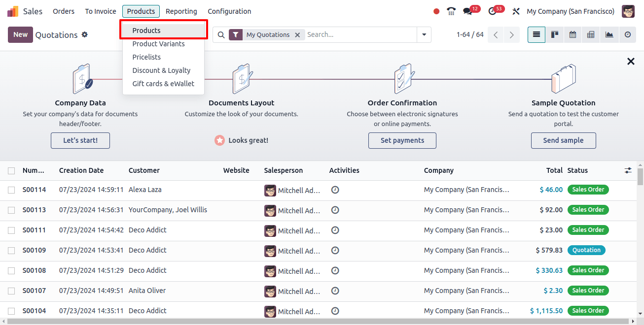Check the box for order S00108

click(x=11, y=271)
